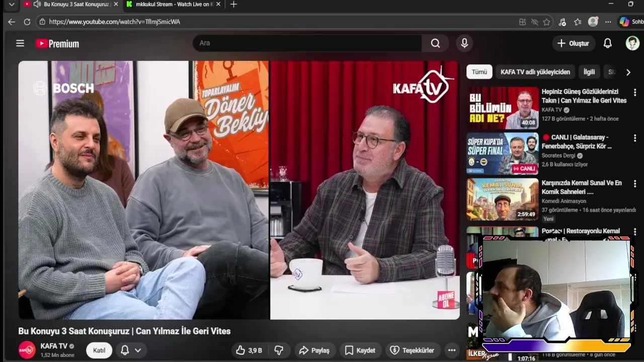Image resolution: width=644 pixels, height=362 pixels.
Task: Click the Oluştur create button
Action: tap(573, 43)
